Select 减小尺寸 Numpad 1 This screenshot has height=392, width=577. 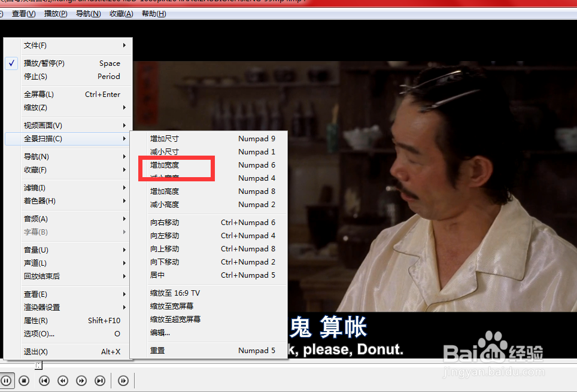point(209,152)
